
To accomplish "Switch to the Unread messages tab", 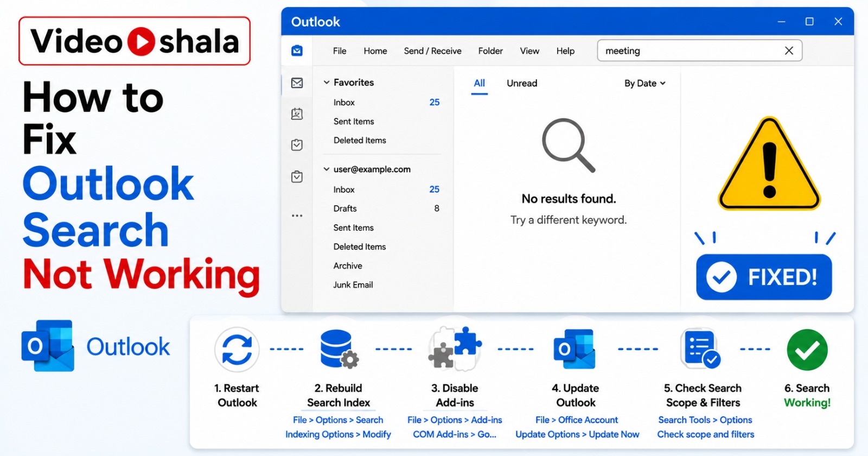I will (522, 83).
